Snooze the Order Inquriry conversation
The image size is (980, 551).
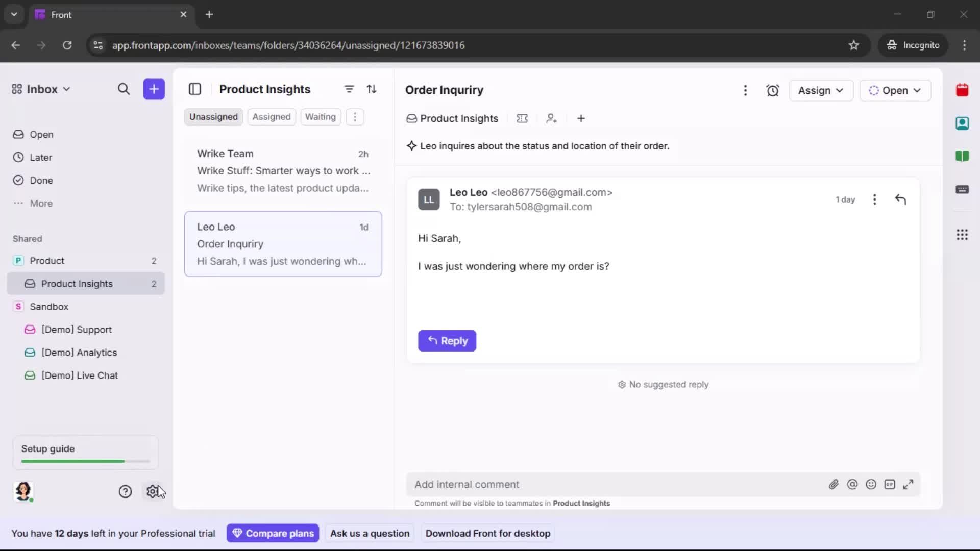click(x=772, y=90)
